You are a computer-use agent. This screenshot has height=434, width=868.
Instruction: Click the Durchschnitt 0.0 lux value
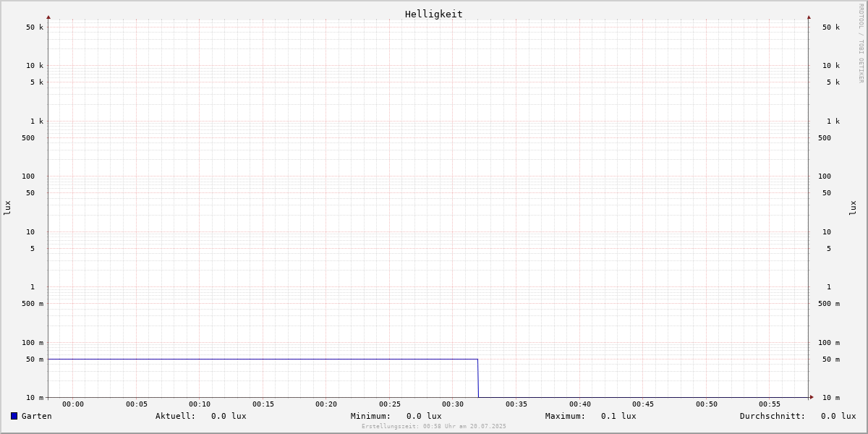838,416
